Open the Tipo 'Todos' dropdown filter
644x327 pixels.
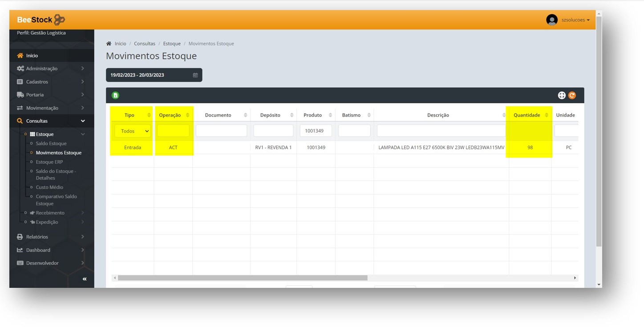click(x=133, y=131)
